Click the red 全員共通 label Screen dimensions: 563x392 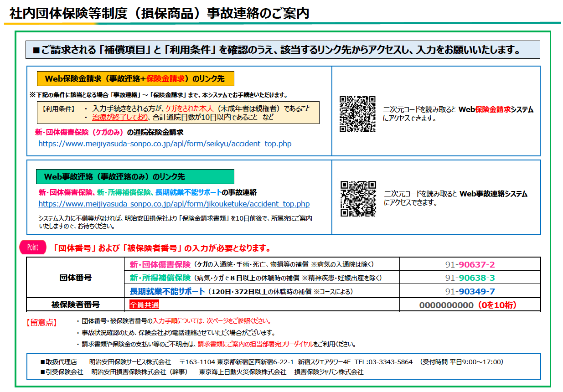[x=145, y=305]
